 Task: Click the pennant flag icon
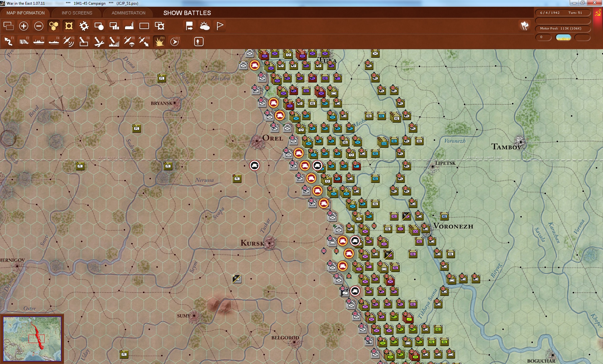click(220, 26)
